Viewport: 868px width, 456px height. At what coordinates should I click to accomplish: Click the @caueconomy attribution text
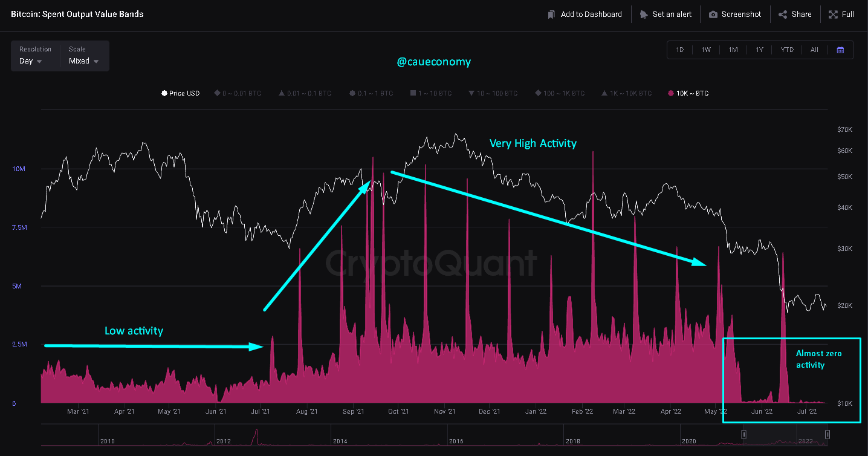[x=433, y=62]
